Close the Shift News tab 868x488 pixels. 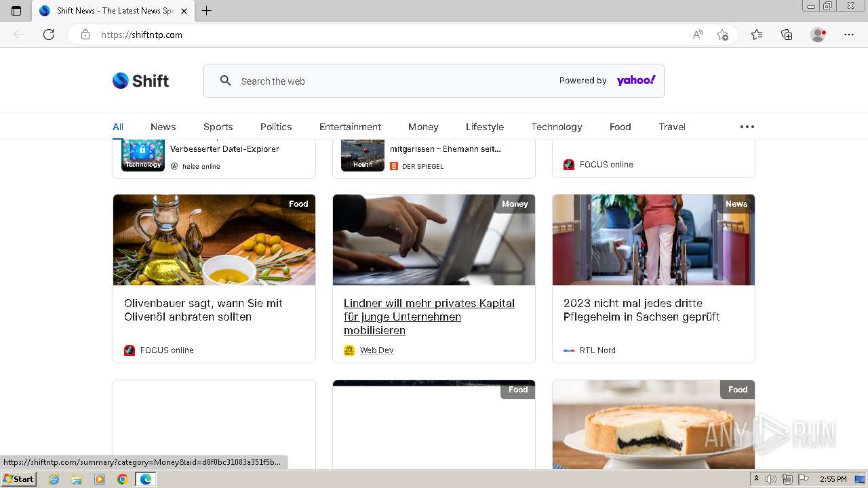[184, 11]
